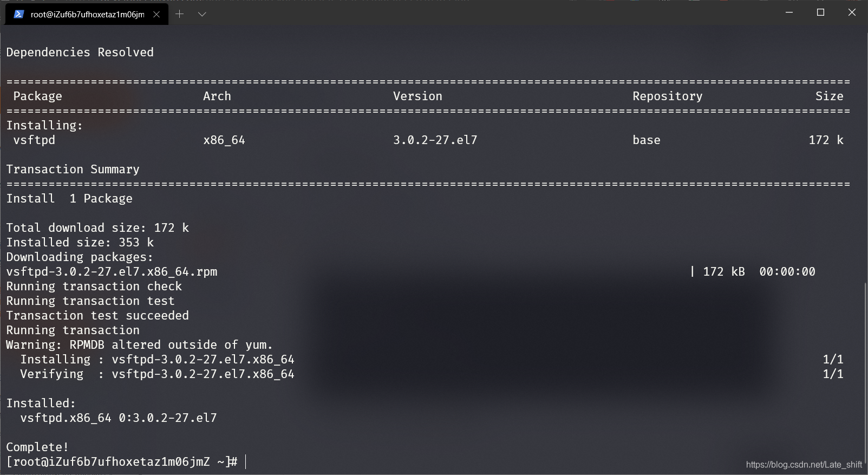Click the 'Repository' column header
The height and width of the screenshot is (475, 868).
(x=667, y=96)
